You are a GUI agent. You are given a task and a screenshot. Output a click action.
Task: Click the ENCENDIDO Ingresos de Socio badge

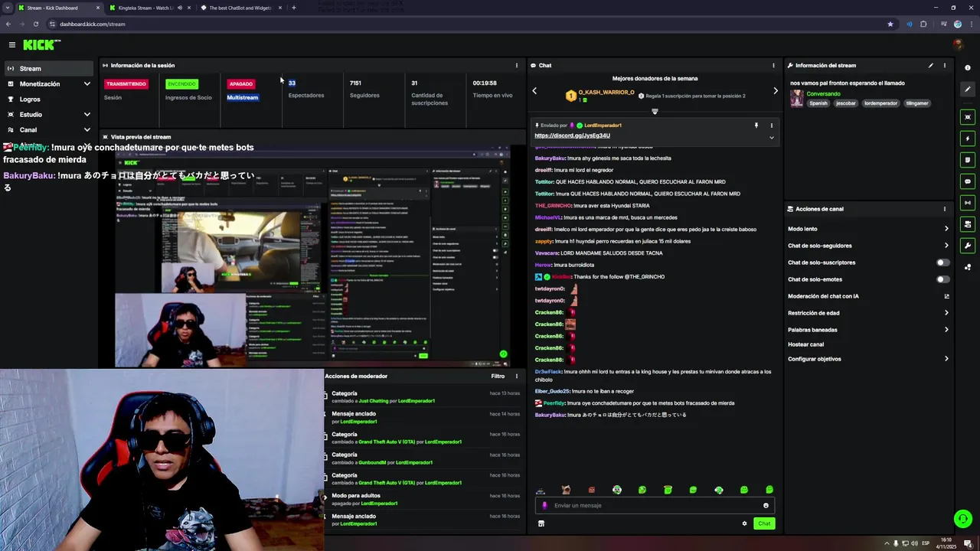pyautogui.click(x=182, y=84)
